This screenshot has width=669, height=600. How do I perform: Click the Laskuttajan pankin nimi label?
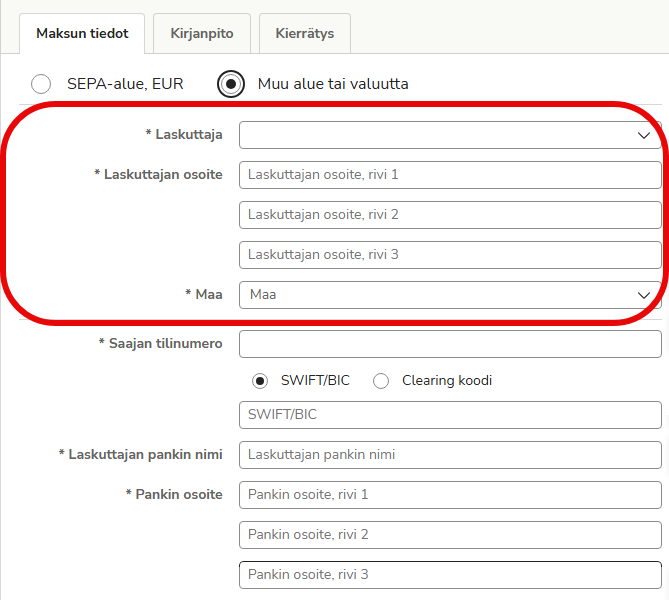(140, 454)
